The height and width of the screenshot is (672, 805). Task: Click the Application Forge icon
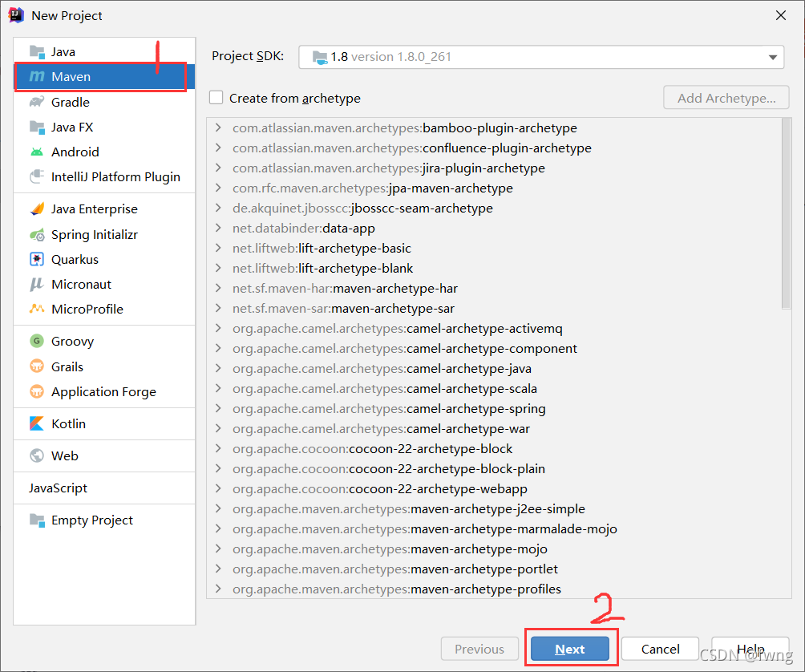37,391
